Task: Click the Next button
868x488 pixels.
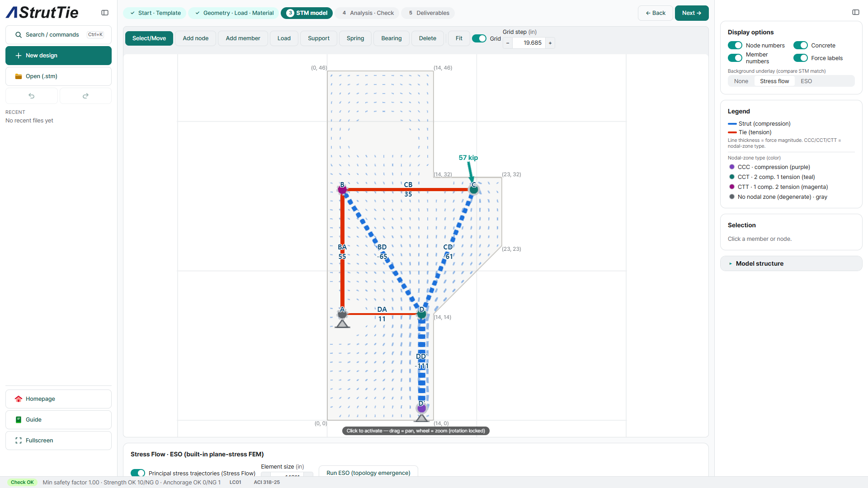Action: pos(692,13)
